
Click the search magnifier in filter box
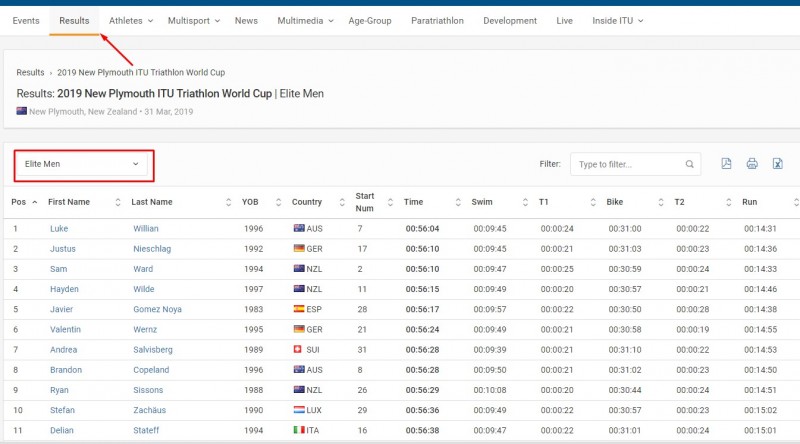pyautogui.click(x=689, y=164)
